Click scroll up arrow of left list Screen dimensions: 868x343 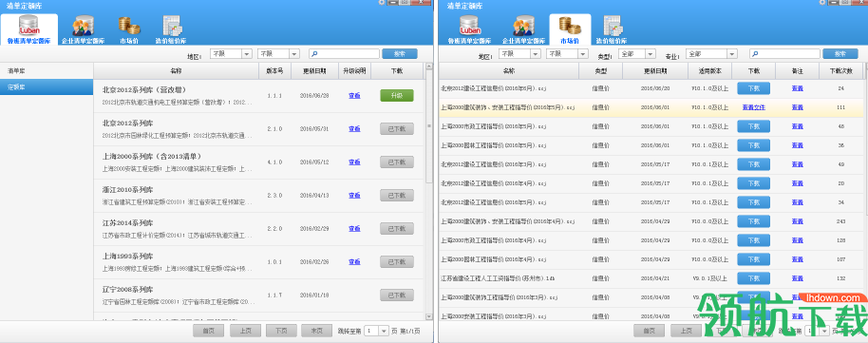coord(428,67)
